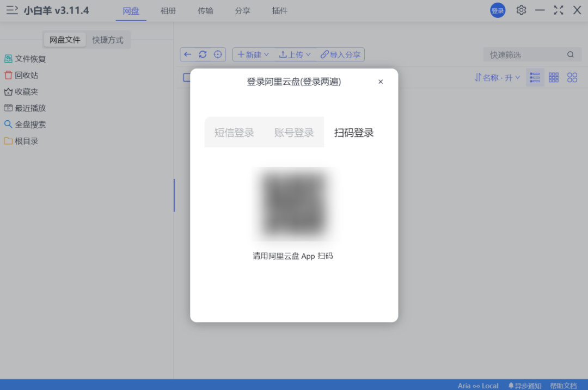Click Aria Local status in status bar
The image size is (588, 390).
coord(478,386)
